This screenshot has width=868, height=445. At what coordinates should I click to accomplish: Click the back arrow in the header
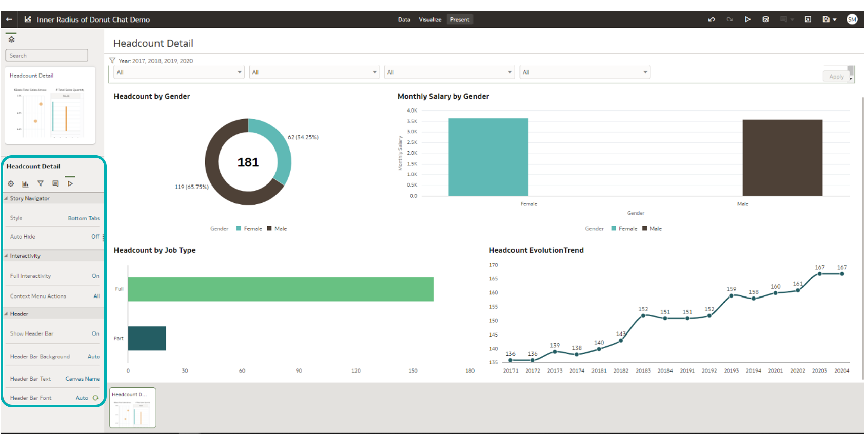click(9, 19)
